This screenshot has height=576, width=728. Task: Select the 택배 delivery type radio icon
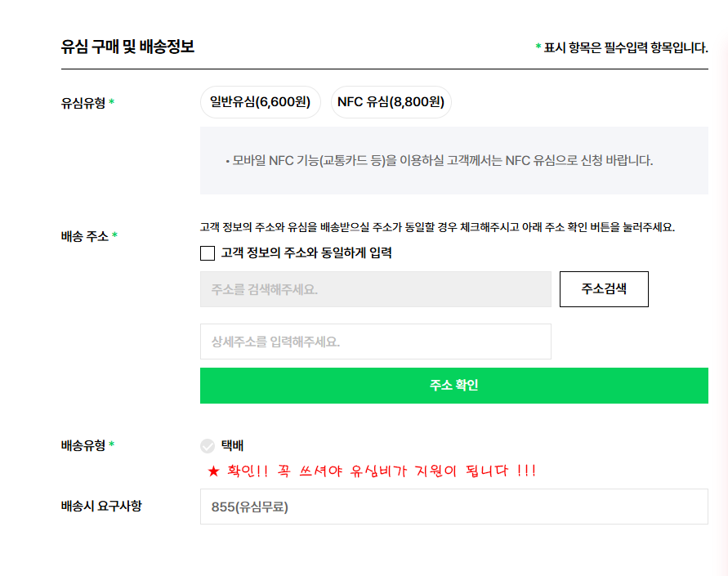click(x=208, y=446)
